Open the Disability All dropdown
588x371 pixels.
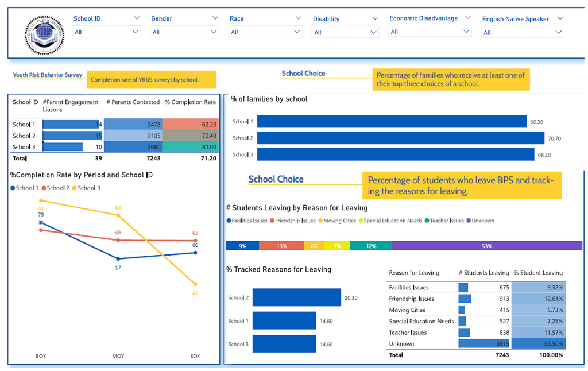[345, 32]
